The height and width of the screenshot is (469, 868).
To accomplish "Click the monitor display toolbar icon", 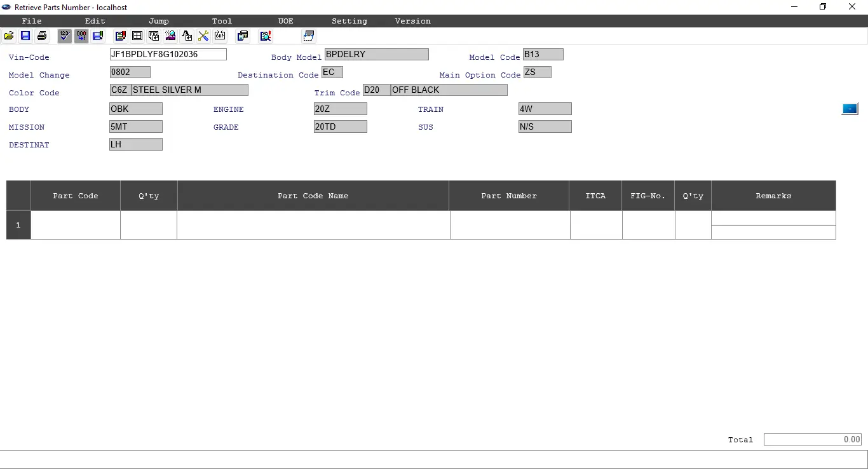I will 309,36.
